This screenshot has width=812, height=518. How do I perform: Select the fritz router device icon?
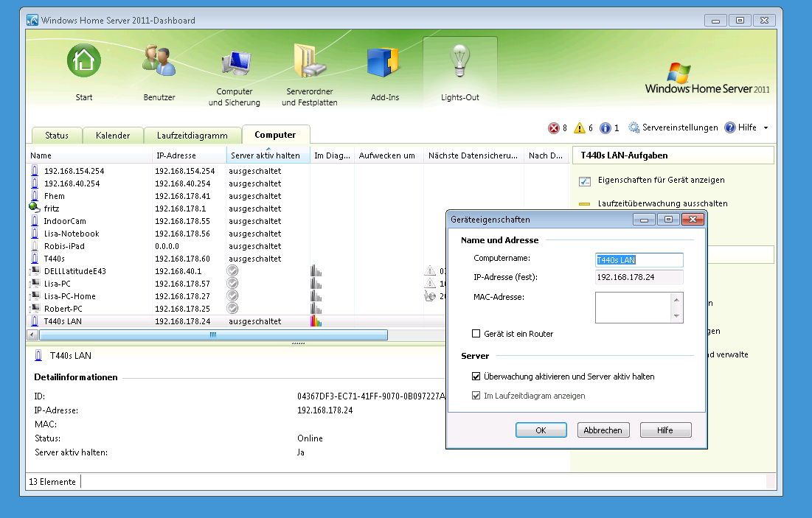pos(34,208)
